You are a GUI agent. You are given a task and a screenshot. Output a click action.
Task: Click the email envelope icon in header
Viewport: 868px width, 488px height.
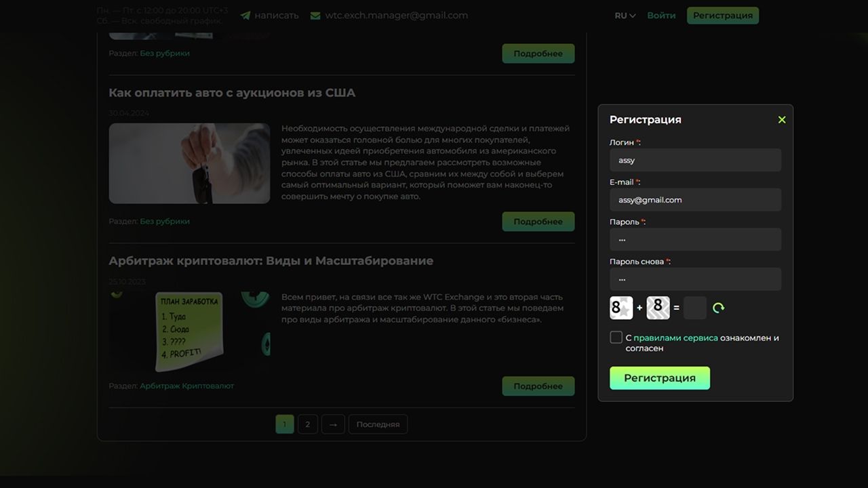[315, 16]
